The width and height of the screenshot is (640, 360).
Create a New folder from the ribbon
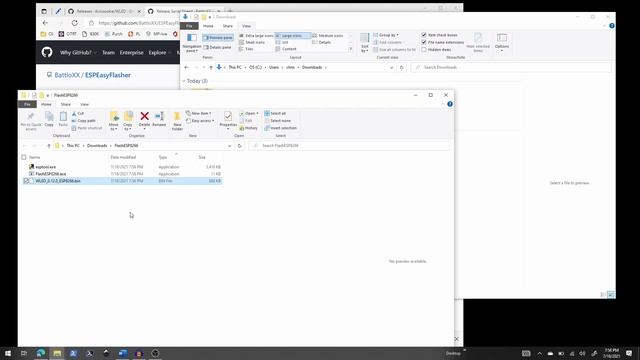(177, 121)
